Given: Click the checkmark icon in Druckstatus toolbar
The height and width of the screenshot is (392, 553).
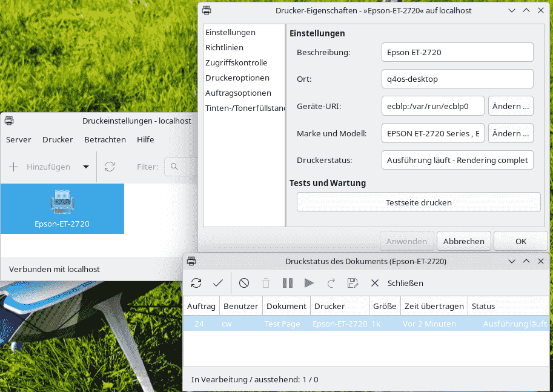Looking at the screenshot, I should click(x=218, y=283).
